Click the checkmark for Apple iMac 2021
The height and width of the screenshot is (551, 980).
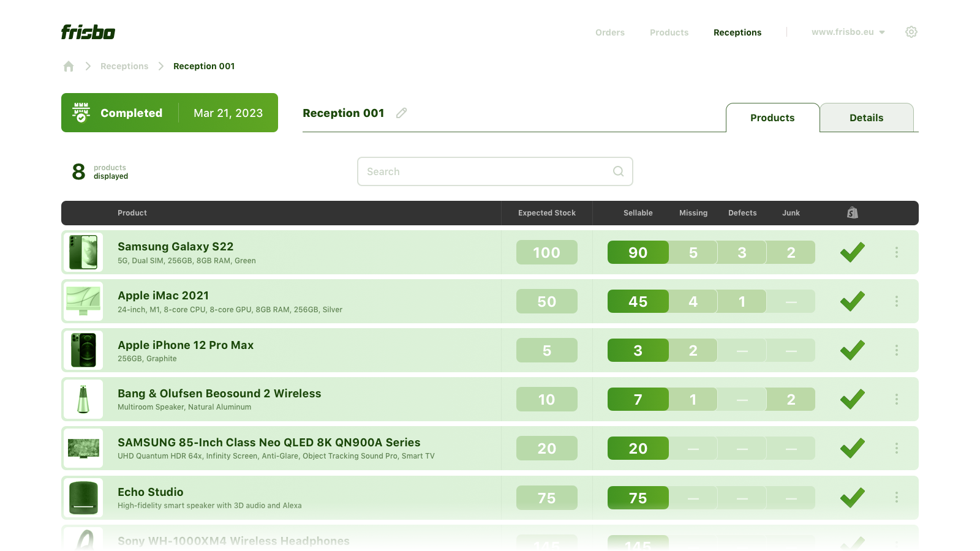[x=853, y=301]
